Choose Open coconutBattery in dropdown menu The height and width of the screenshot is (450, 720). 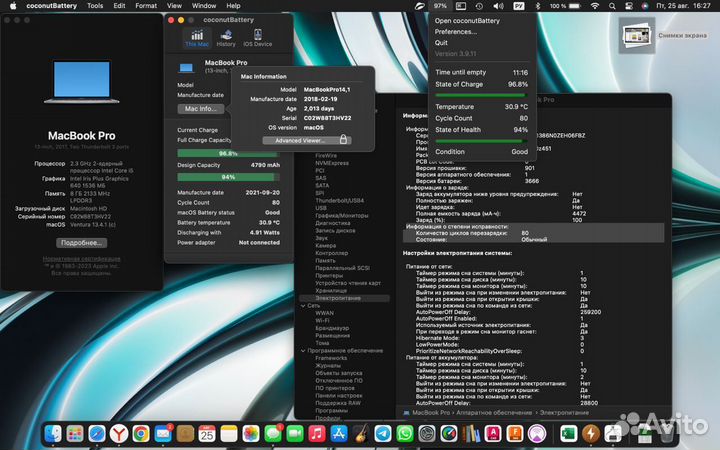[x=467, y=21]
